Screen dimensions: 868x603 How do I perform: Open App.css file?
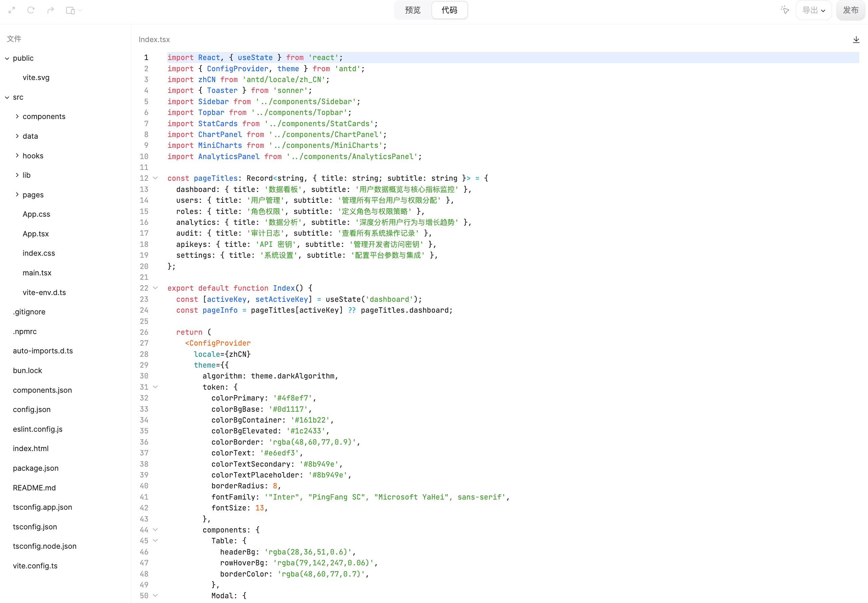click(x=36, y=214)
